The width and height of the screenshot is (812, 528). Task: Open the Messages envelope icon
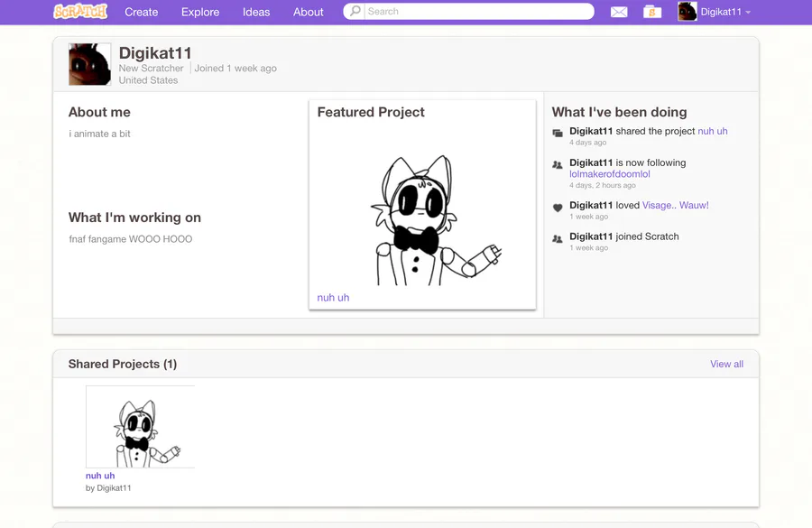click(619, 12)
